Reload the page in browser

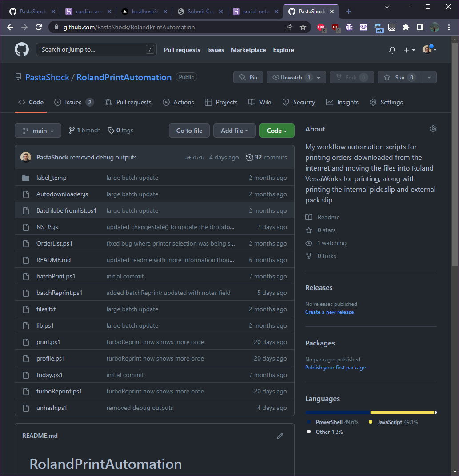tap(39, 27)
